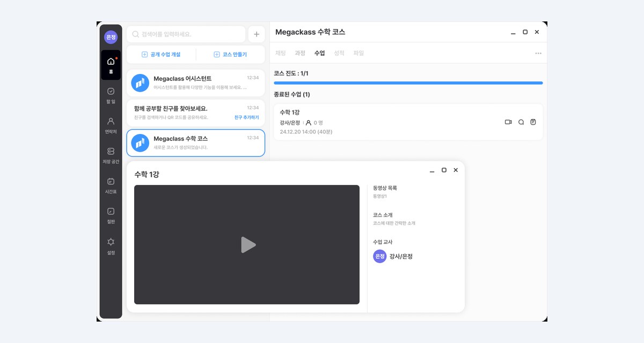Image resolution: width=644 pixels, height=343 pixels.
Task: Click the 종료된 수업 (1) heading
Action: [x=291, y=94]
